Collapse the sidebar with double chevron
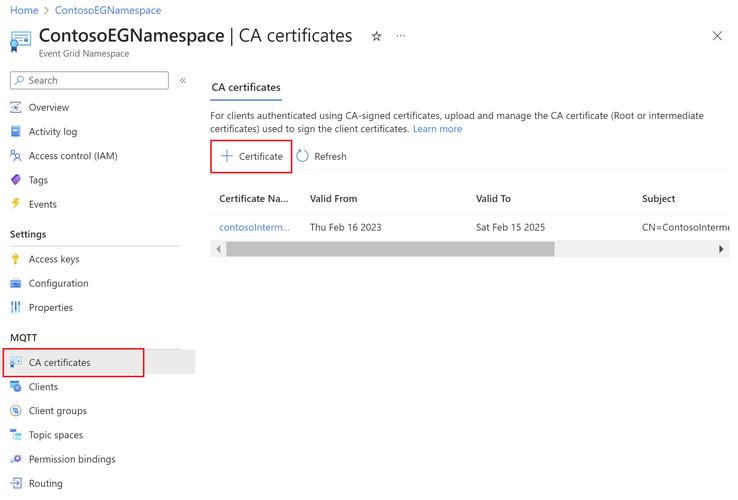Screen dimensions: 738x500 click(183, 81)
